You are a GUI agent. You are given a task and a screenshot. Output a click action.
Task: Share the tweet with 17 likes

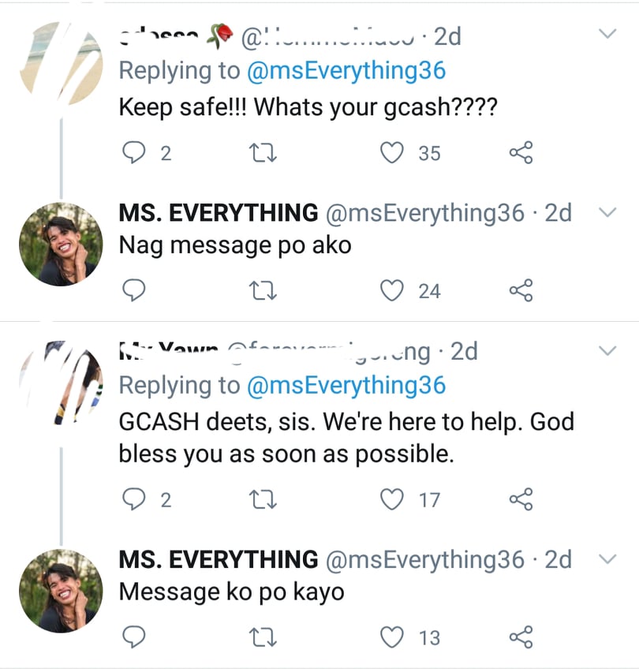[x=521, y=499]
